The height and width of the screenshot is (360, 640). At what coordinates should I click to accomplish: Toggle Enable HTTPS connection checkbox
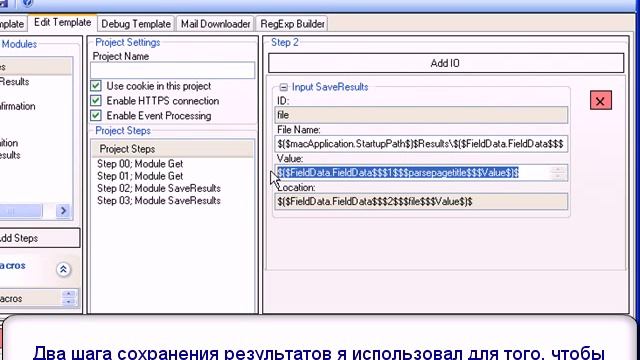tap(96, 101)
